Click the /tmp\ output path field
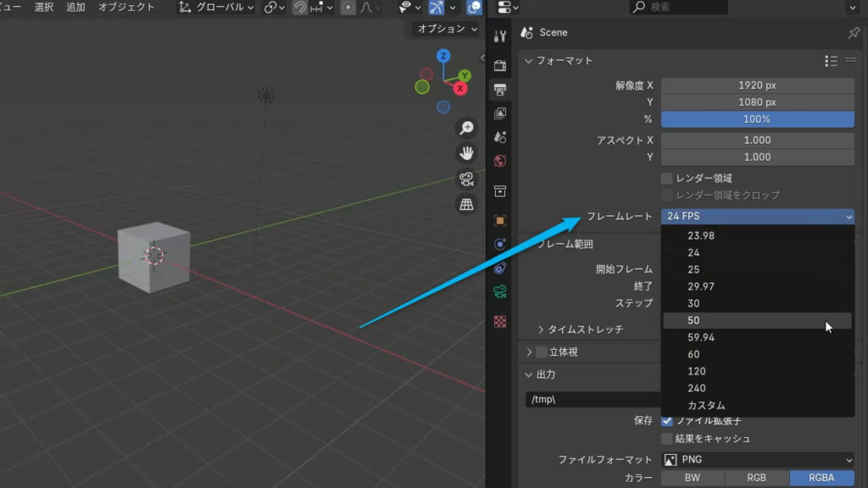This screenshot has width=868, height=488. click(x=593, y=400)
